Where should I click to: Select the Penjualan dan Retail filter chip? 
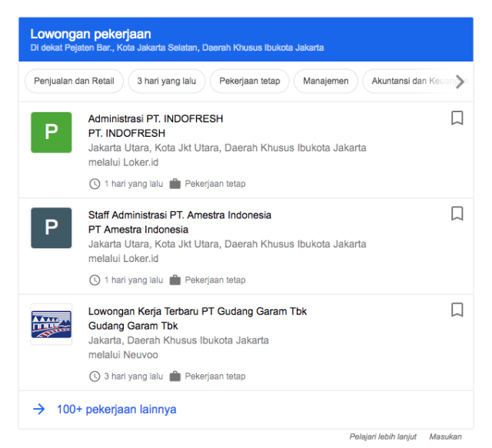(x=74, y=81)
